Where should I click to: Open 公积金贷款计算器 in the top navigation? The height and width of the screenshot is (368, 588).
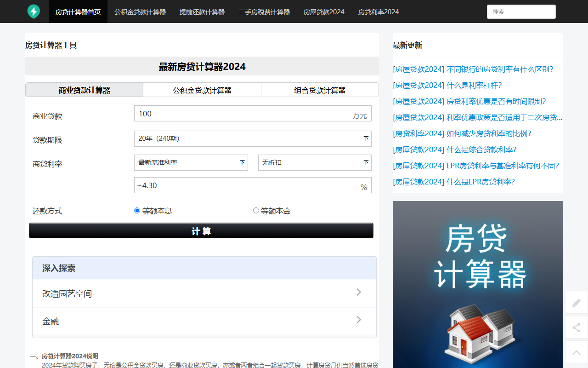[140, 11]
